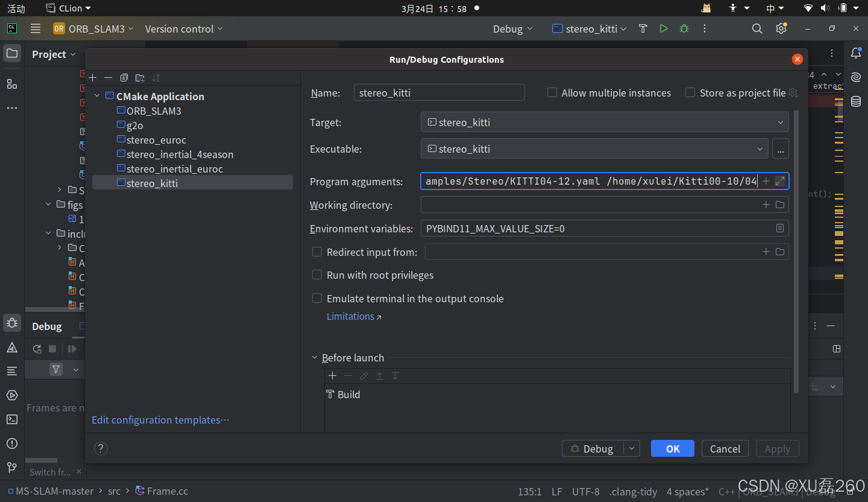Viewport: 868px width, 502px height.
Task: Insert macro in Program arguments field
Action: tap(766, 181)
